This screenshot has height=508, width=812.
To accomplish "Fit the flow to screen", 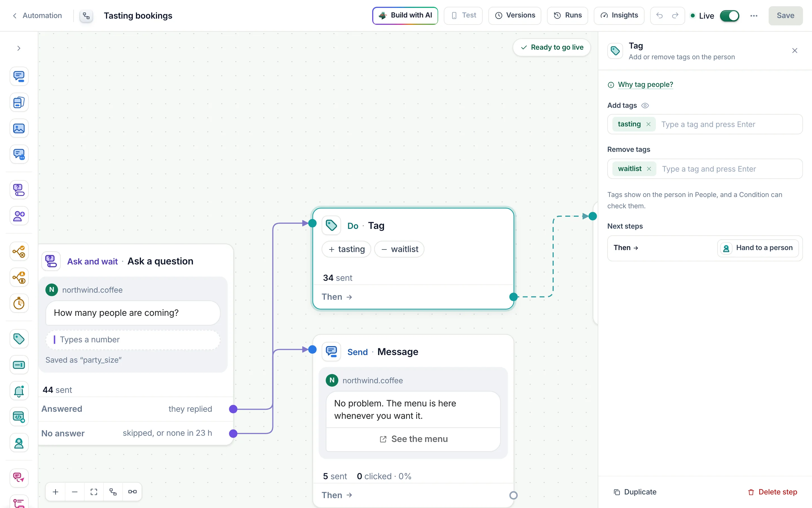I will (94, 492).
